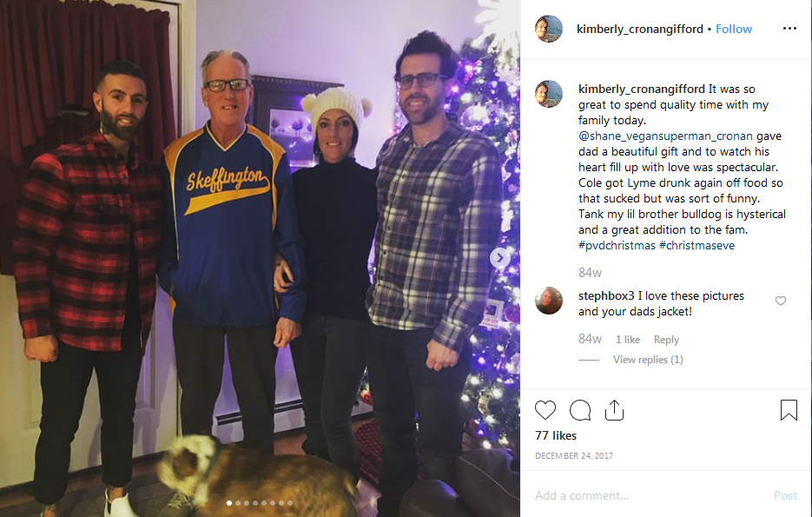812x517 pixels.
Task: Open @shane_vegansuperman_cronan profile mention
Action: click(x=665, y=136)
